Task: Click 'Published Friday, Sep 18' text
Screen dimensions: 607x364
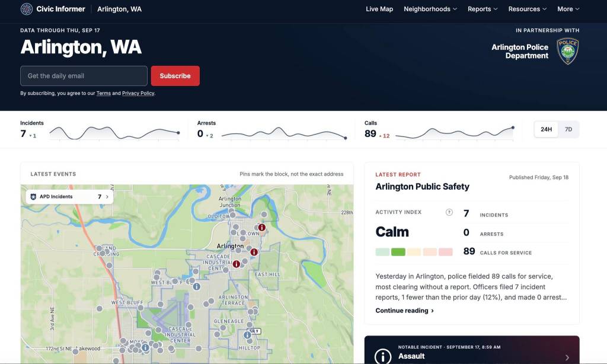Action: click(x=538, y=177)
